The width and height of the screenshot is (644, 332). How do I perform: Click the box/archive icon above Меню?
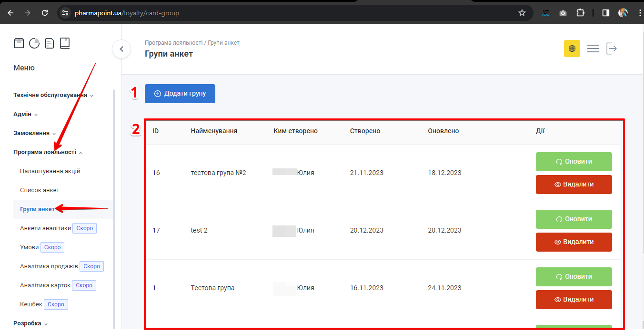(x=19, y=43)
